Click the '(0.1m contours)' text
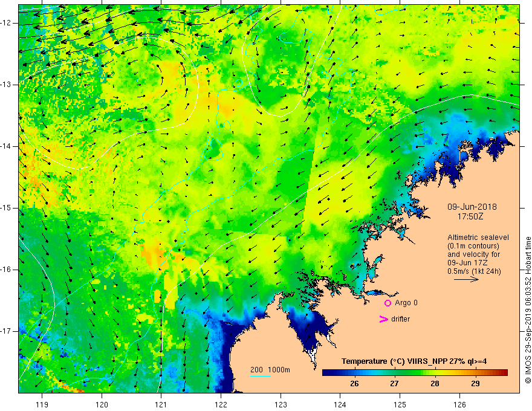 pos(473,246)
